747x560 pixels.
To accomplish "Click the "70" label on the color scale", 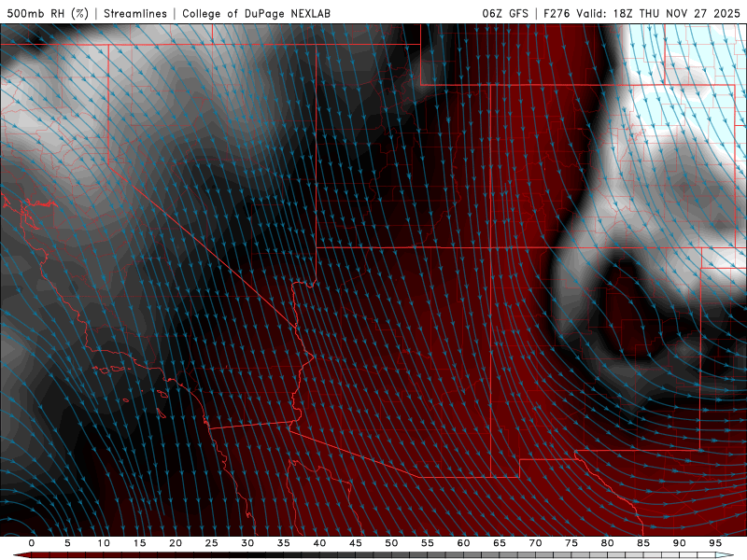I will coord(535,543).
